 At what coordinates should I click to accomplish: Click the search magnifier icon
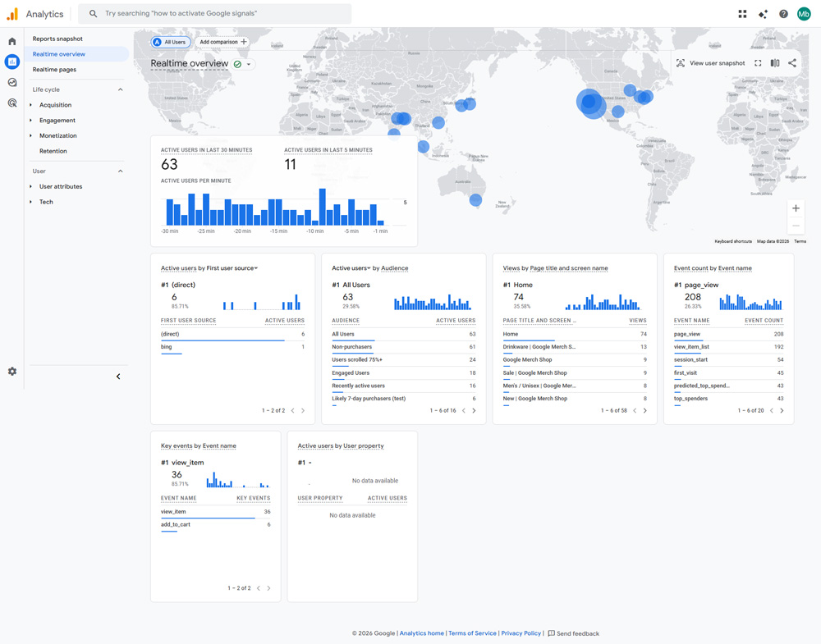click(93, 14)
